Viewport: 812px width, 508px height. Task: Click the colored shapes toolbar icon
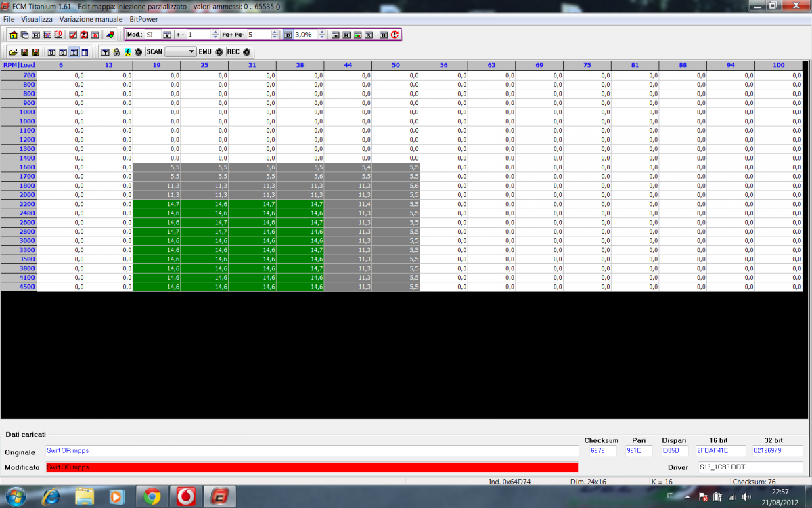110,35
